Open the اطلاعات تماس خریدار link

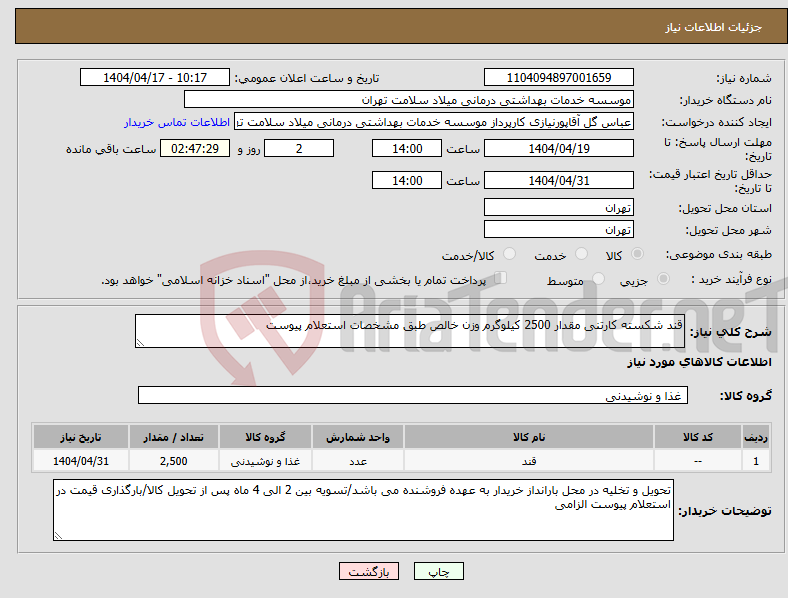click(x=177, y=122)
